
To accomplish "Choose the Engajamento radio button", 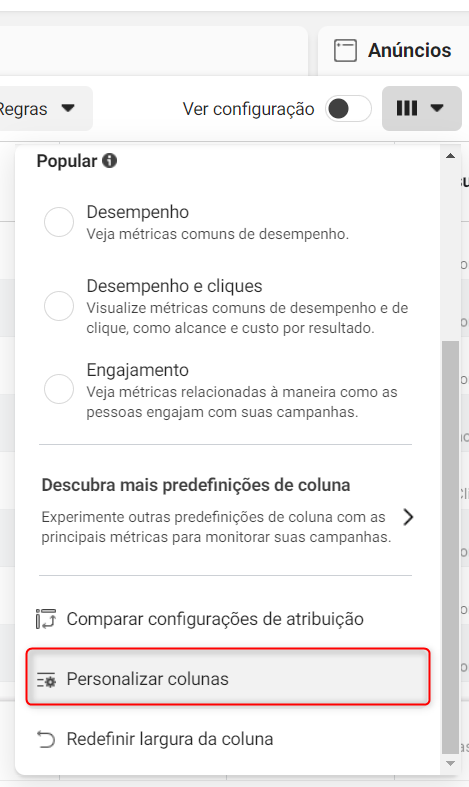I will pyautogui.click(x=59, y=389).
